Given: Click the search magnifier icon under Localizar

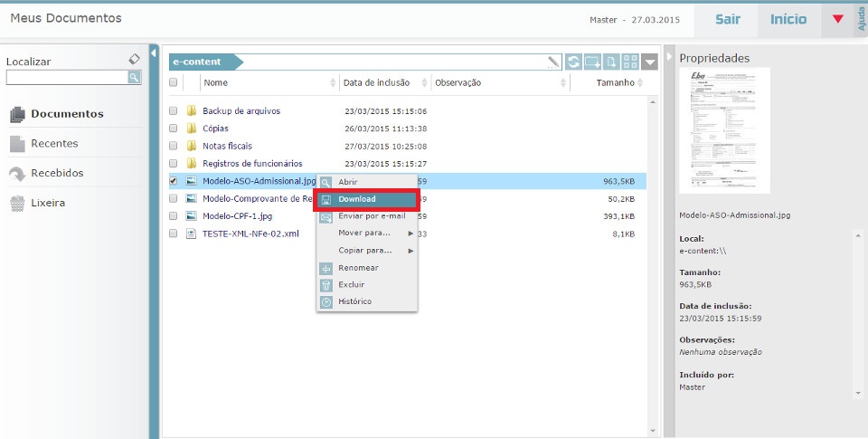Looking at the screenshot, I should click(x=134, y=78).
